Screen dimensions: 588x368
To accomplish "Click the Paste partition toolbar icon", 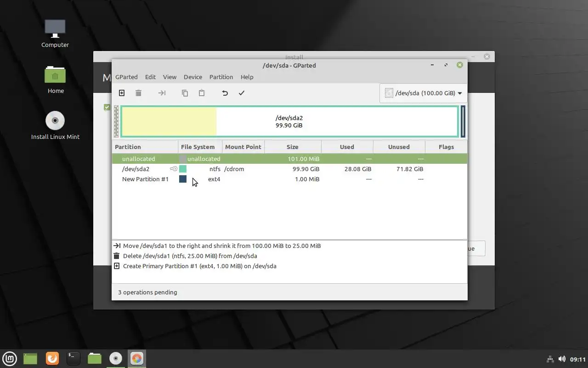I will coord(202,93).
